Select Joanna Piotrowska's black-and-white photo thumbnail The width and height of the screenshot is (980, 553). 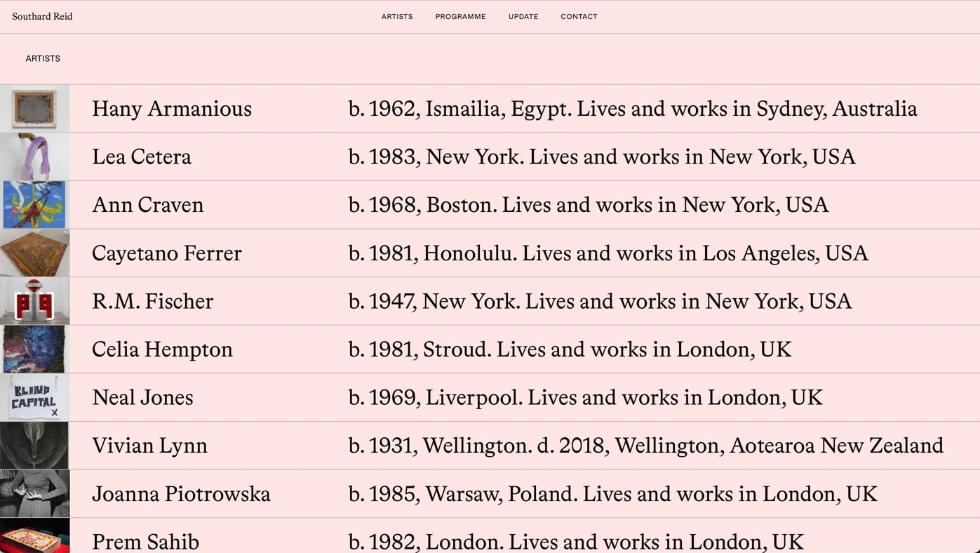click(34, 494)
